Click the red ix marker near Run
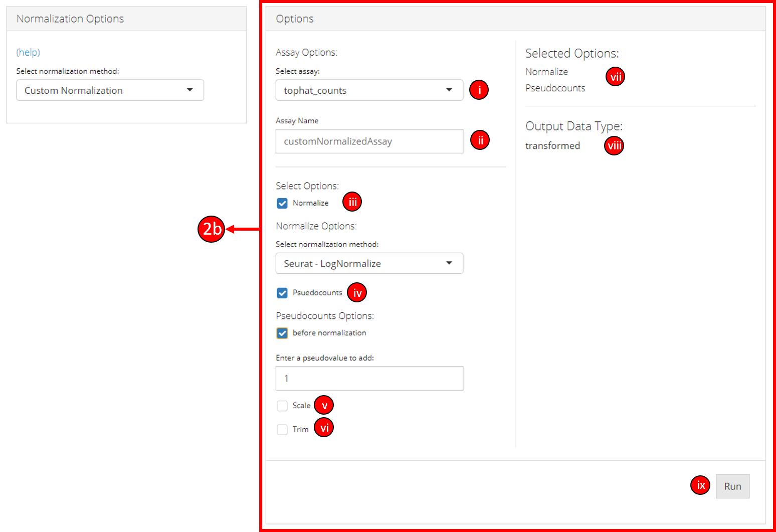The width and height of the screenshot is (776, 532). [x=700, y=485]
